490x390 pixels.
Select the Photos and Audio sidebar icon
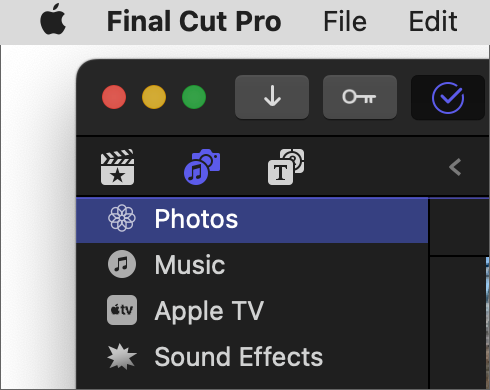point(202,167)
